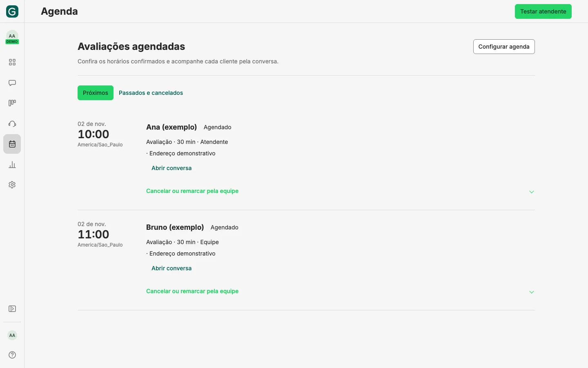The height and width of the screenshot is (368, 588).
Task: Click the 11:00 appointment time
Action: pyautogui.click(x=94, y=234)
